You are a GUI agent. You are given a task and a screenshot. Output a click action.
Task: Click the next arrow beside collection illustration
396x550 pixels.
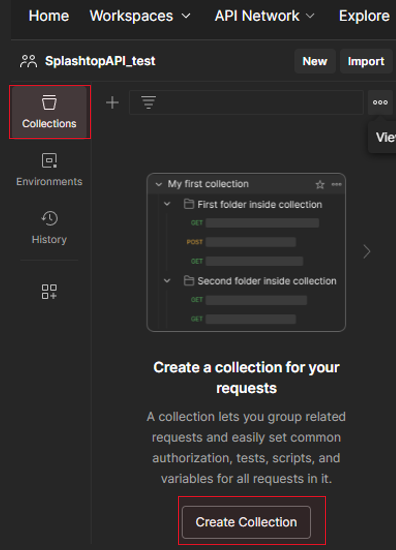click(x=367, y=251)
